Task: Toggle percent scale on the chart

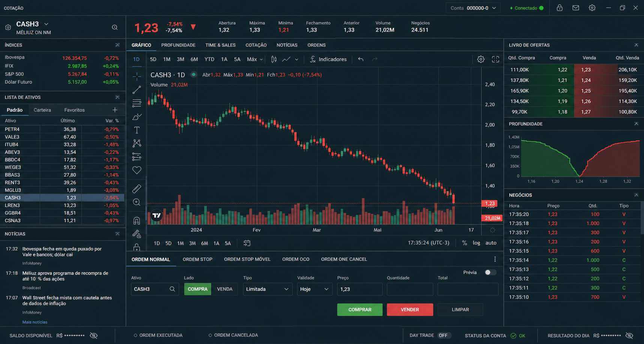Action: click(464, 243)
